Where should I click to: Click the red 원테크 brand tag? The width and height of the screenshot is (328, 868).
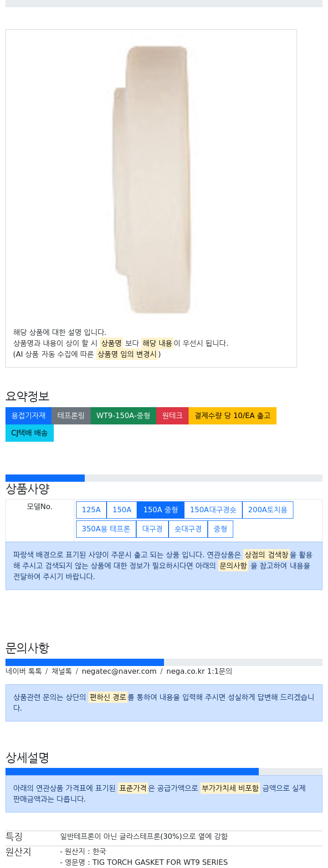172,415
